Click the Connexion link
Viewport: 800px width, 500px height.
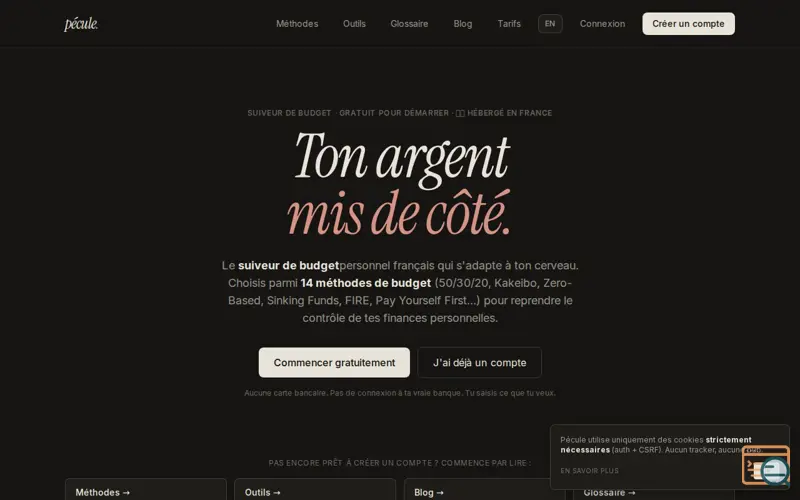[602, 24]
